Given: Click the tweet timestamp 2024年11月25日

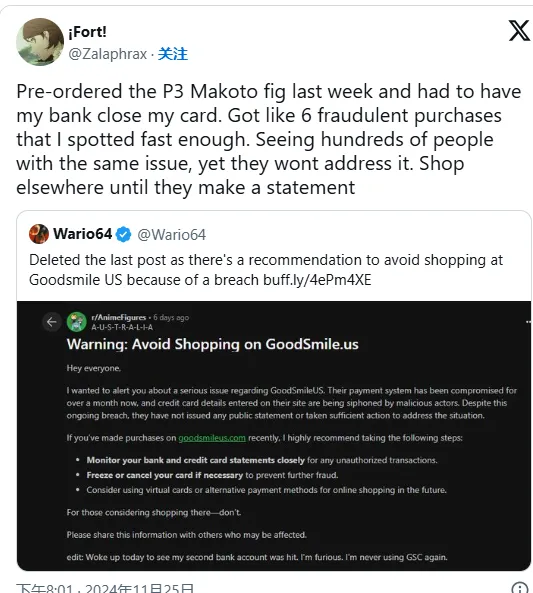Looking at the screenshot, I should click(x=140, y=588).
